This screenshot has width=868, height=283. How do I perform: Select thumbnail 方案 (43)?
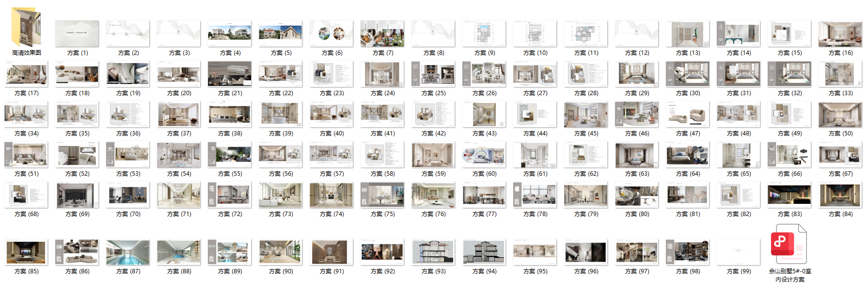coord(484,114)
